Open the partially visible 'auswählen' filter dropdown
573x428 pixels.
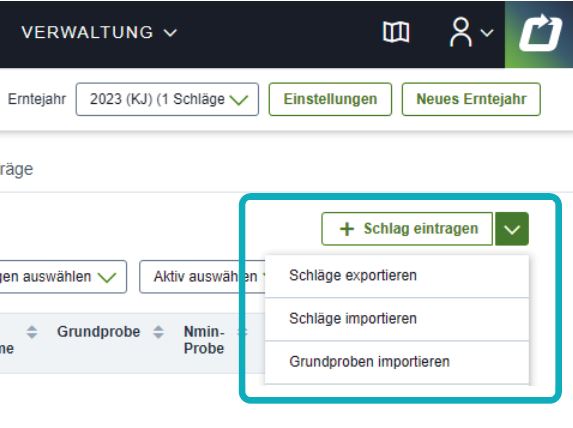[x=63, y=277]
